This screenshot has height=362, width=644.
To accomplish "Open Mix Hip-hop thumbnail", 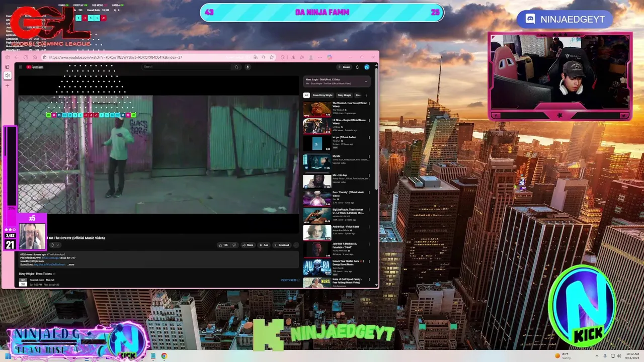I will click(317, 180).
